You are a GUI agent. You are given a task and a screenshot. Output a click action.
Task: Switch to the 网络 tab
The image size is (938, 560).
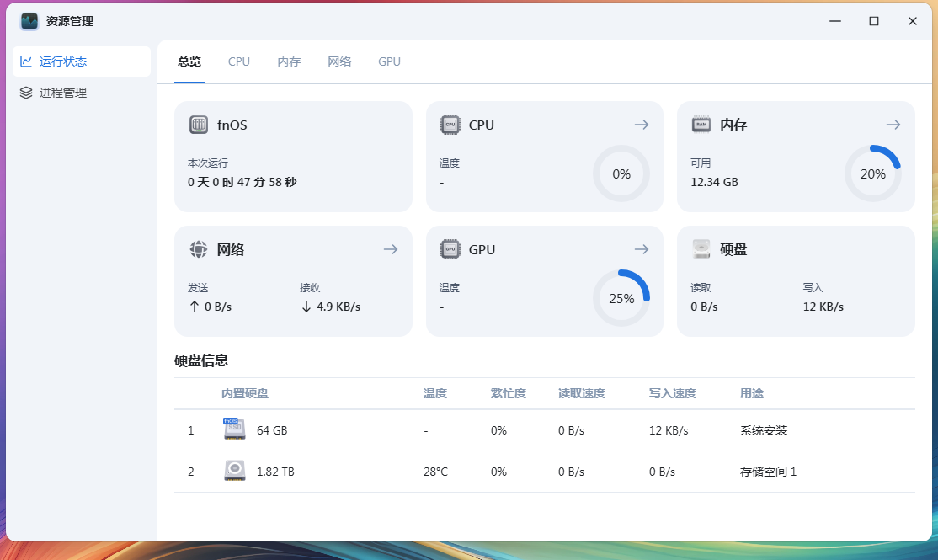[x=339, y=61]
